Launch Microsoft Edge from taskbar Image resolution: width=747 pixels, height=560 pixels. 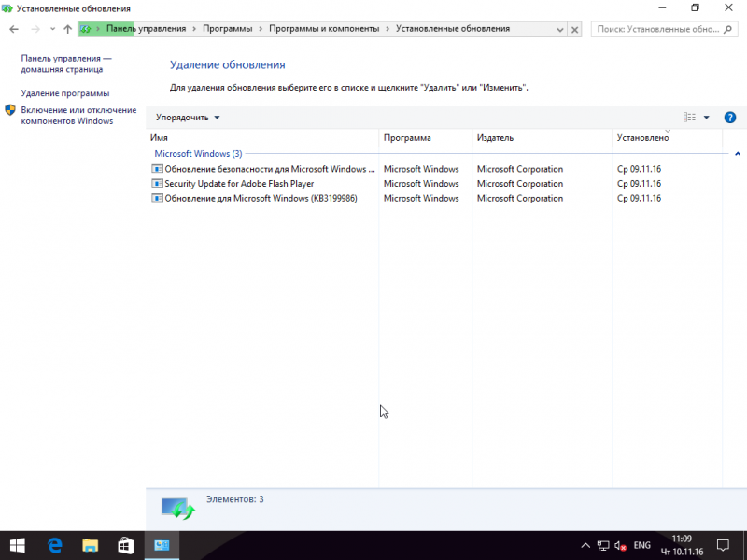54,546
